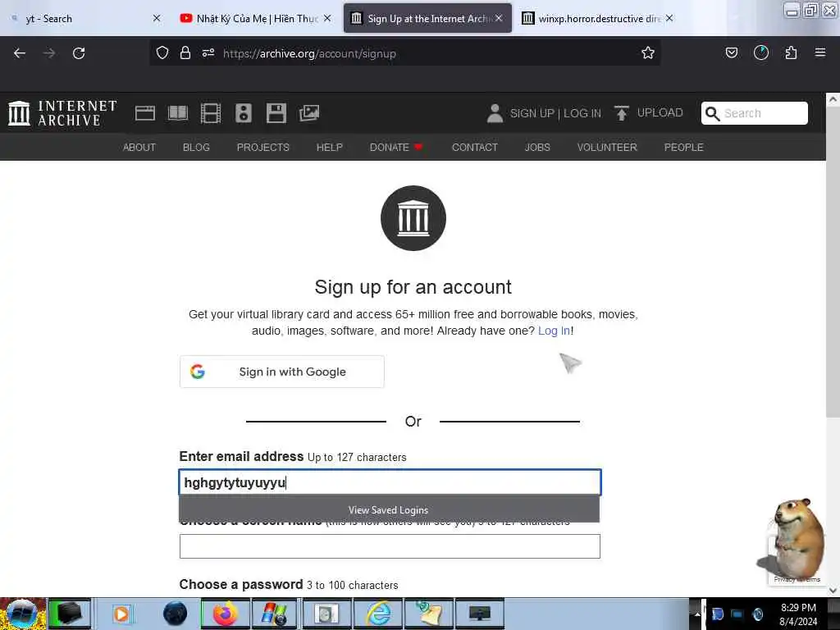Open Firefox extensions puzzle icon
840x630 pixels.
[791, 52]
